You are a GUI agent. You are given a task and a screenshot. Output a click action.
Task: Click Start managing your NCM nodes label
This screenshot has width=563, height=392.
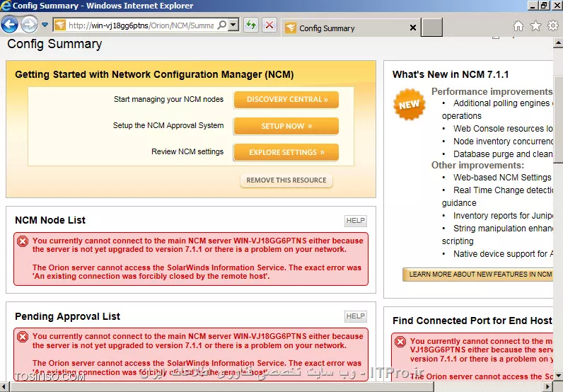coord(169,100)
